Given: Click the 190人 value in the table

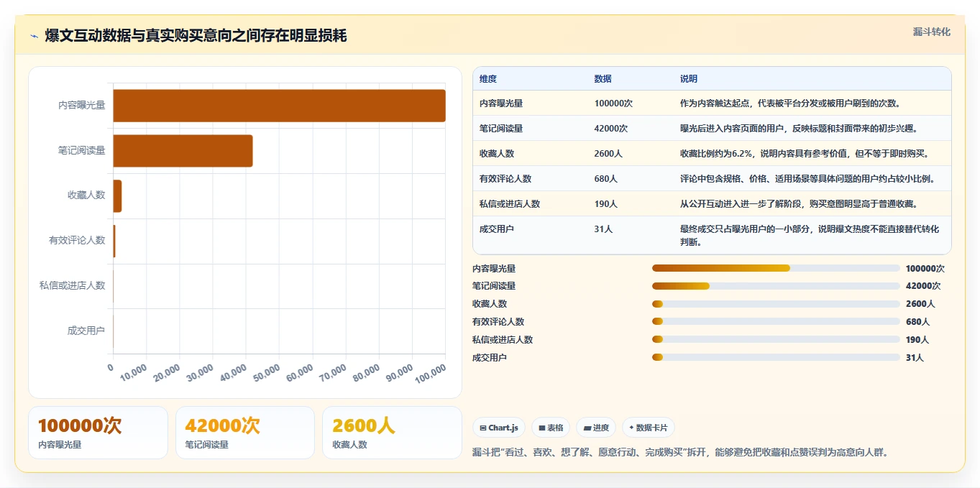Looking at the screenshot, I should [606, 204].
